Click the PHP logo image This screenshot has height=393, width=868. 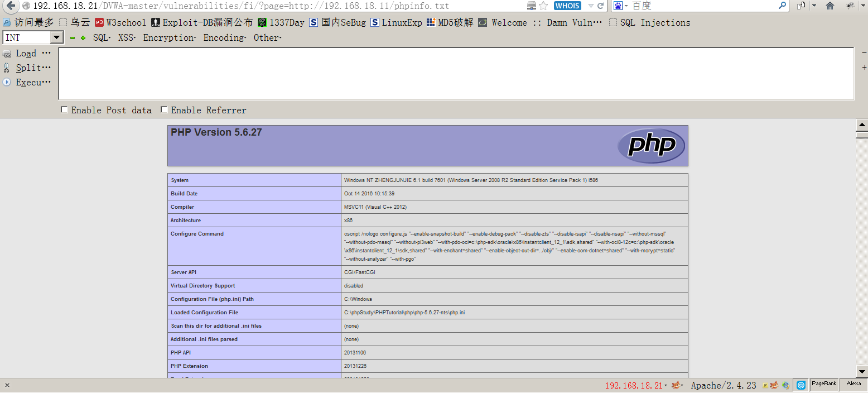pos(651,146)
